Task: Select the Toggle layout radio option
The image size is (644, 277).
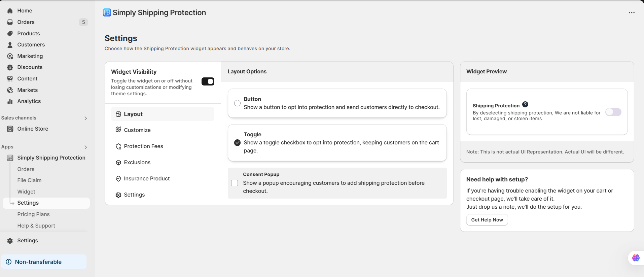Action: point(237,143)
